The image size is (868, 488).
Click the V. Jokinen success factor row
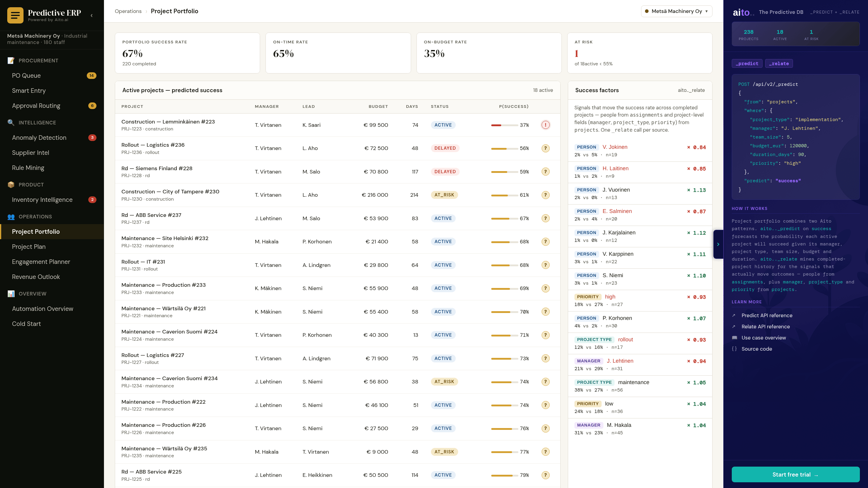click(x=640, y=151)
